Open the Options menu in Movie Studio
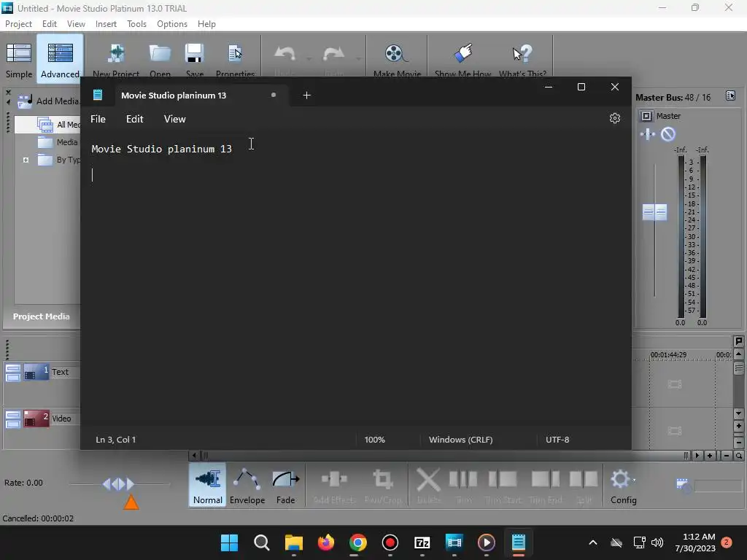747x560 pixels. pos(172,24)
